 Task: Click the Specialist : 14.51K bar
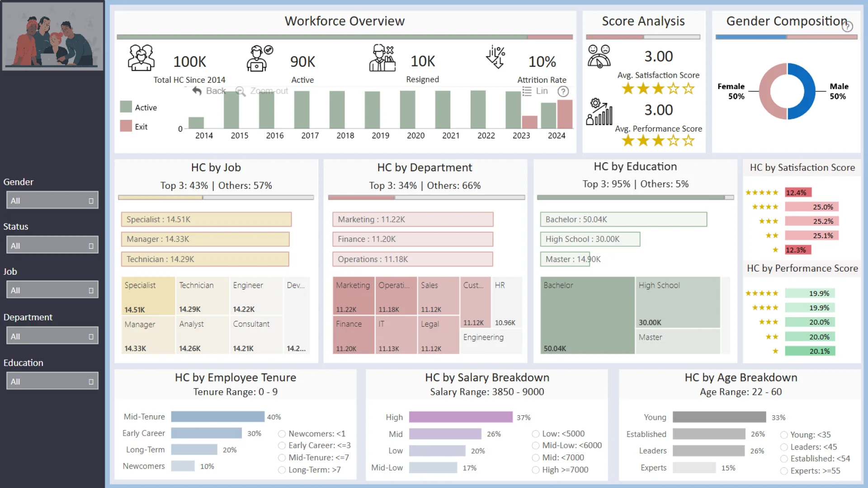pos(206,219)
